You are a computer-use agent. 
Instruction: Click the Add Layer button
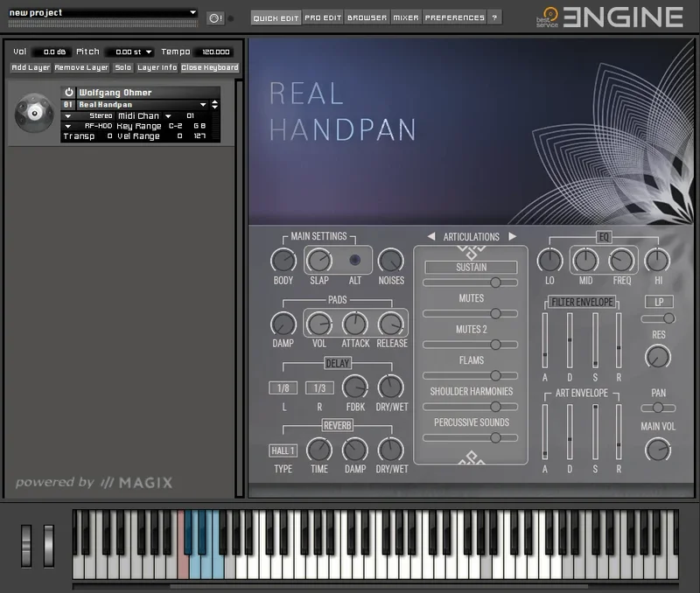click(x=31, y=67)
